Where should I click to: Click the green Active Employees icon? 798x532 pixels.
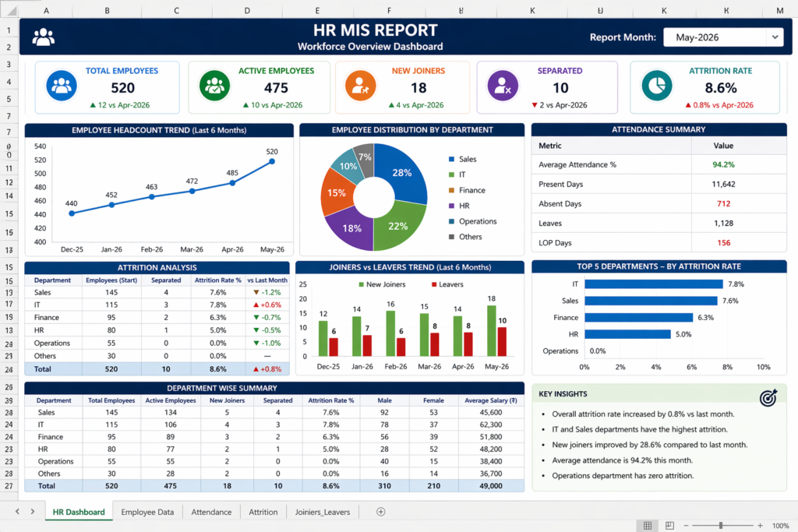click(x=214, y=86)
